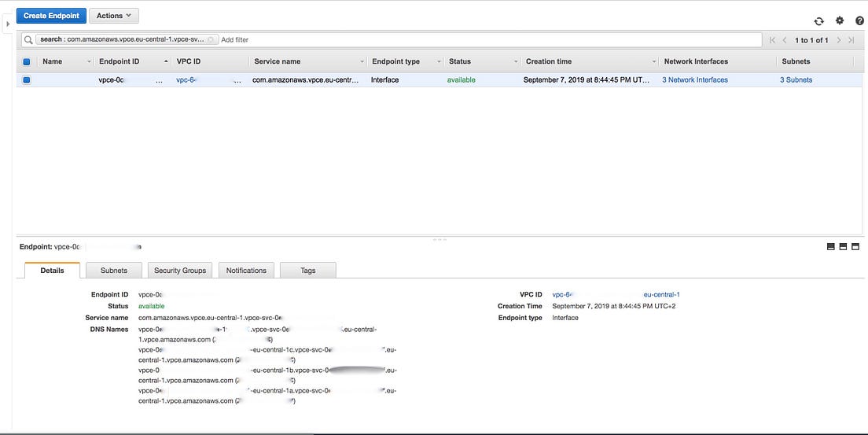Click the Subnets column header

(796, 61)
